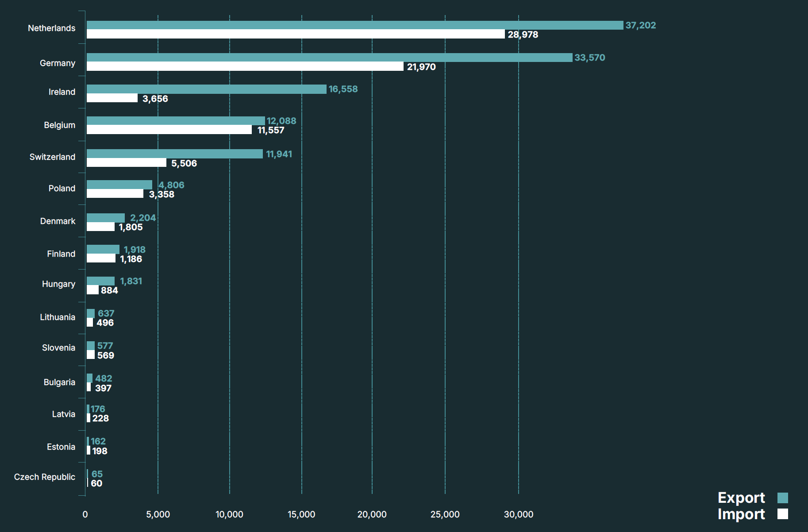Select the Hungary export bar

tap(100, 281)
